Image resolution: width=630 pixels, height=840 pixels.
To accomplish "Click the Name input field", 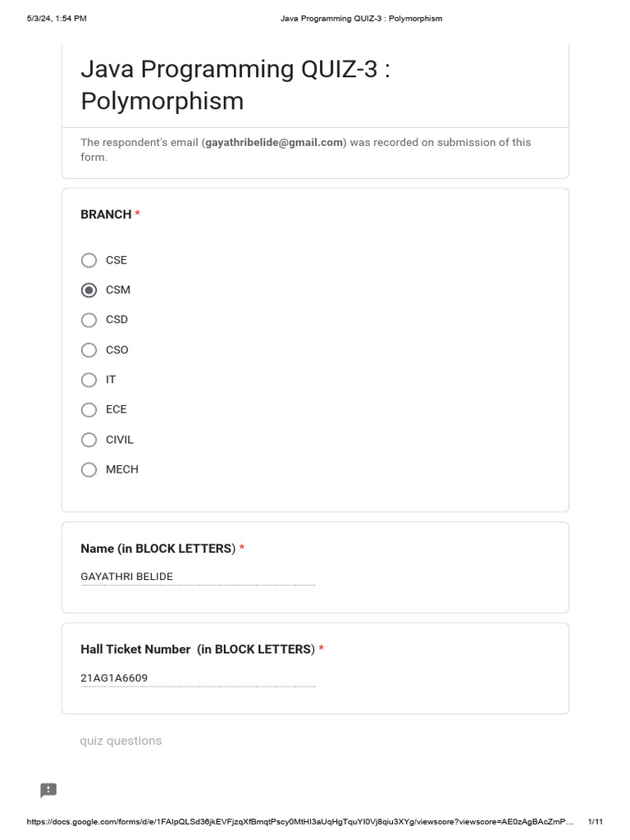I will pyautogui.click(x=198, y=577).
